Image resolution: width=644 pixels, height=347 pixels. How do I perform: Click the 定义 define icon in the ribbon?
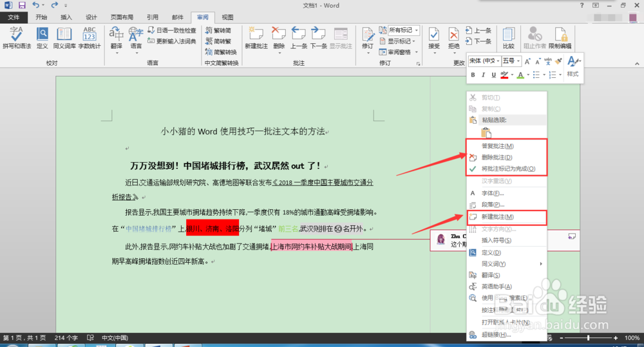[x=43, y=38]
